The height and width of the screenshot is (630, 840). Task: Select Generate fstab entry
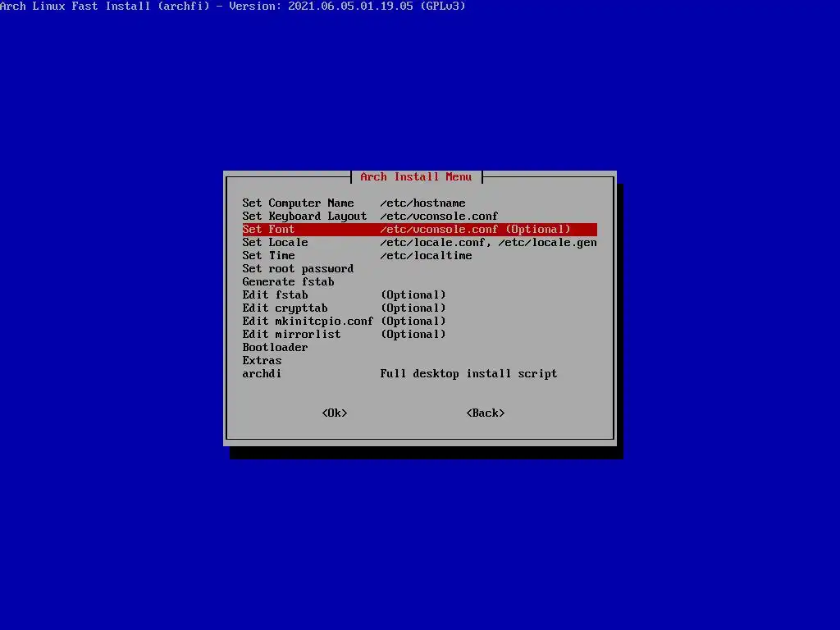(x=419, y=282)
